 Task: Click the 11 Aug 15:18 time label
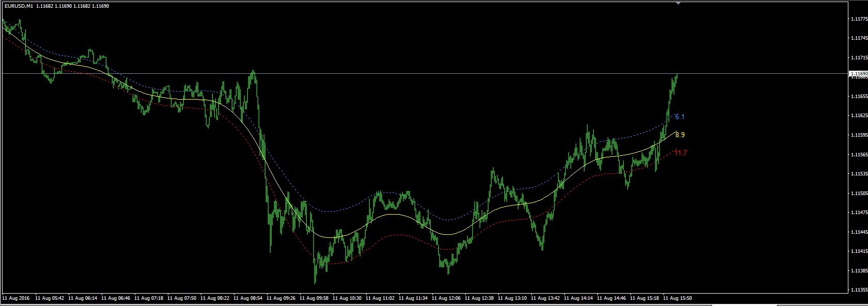tap(645, 298)
